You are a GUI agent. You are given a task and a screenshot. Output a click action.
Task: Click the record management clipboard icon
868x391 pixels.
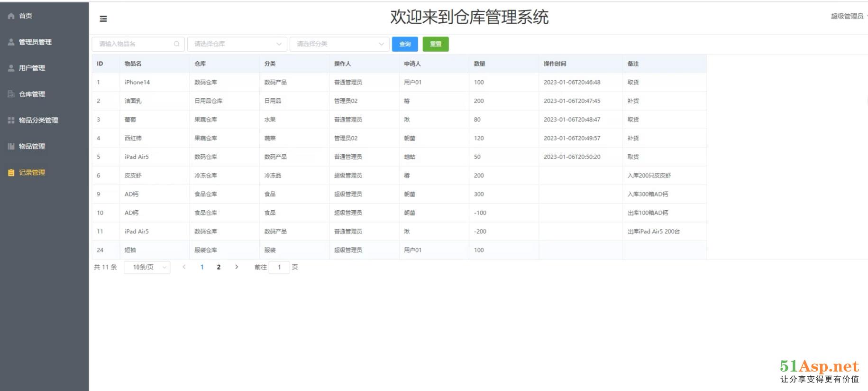point(11,173)
